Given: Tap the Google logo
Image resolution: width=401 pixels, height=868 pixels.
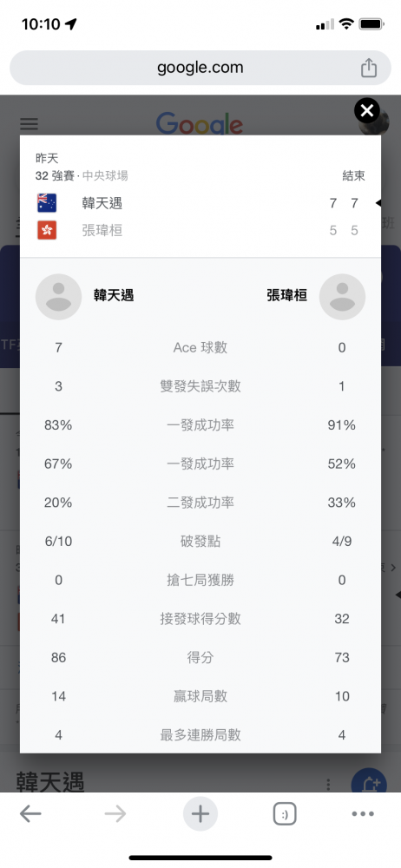Looking at the screenshot, I should click(x=200, y=123).
